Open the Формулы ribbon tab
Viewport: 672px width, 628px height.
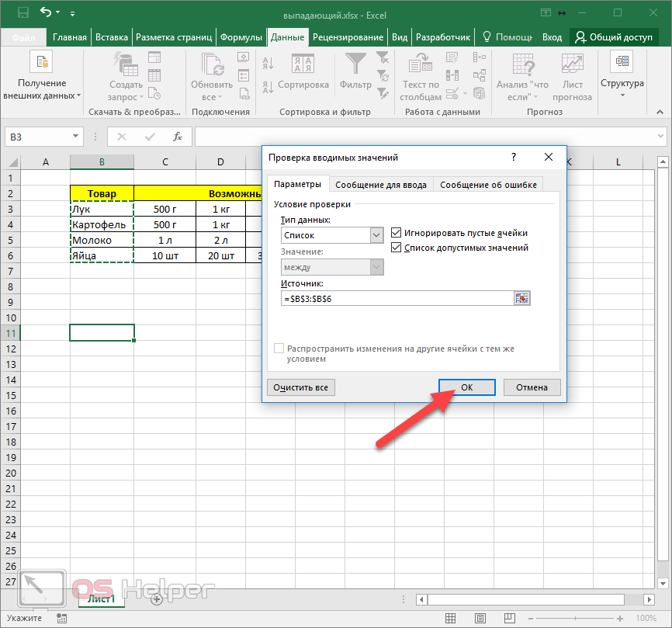tap(241, 37)
